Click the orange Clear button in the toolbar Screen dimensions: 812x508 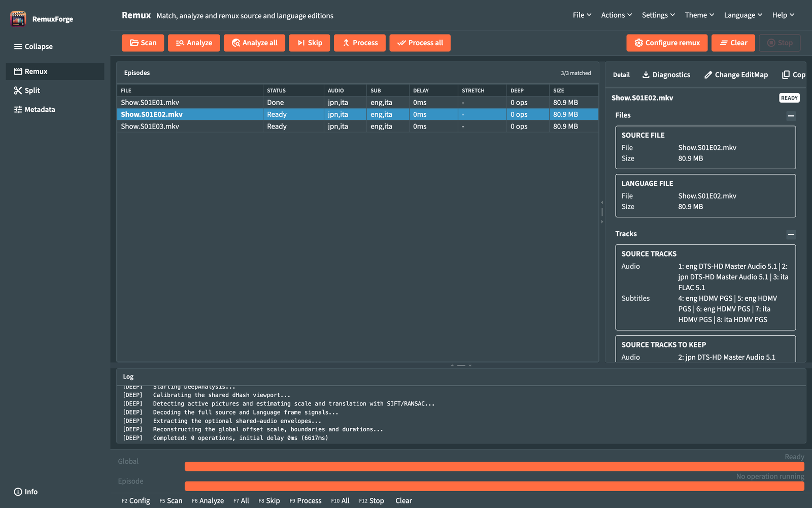[733, 43]
